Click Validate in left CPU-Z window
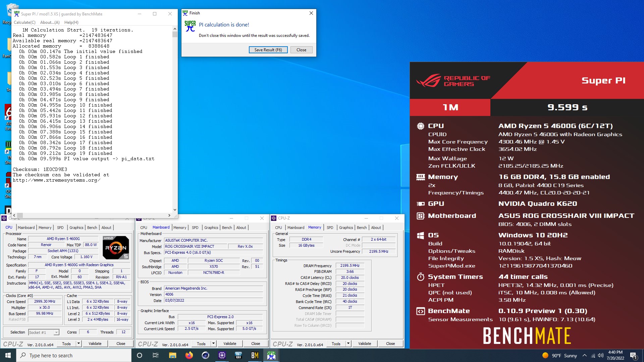Viewport: 644px width, 362px height. point(95,344)
